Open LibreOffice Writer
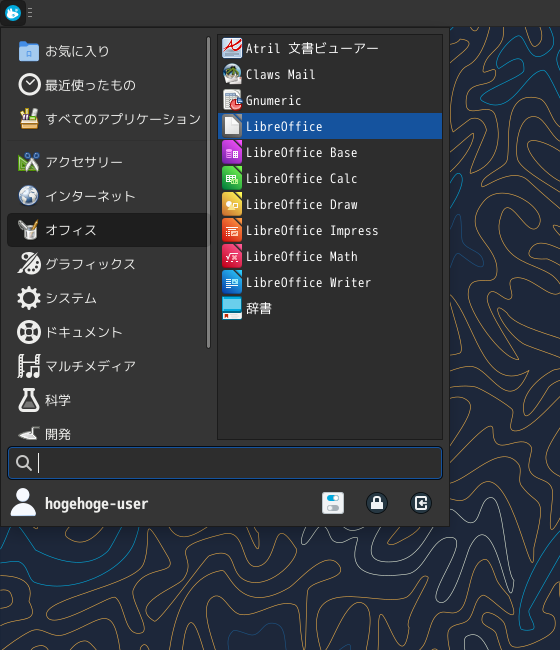 coord(330,282)
